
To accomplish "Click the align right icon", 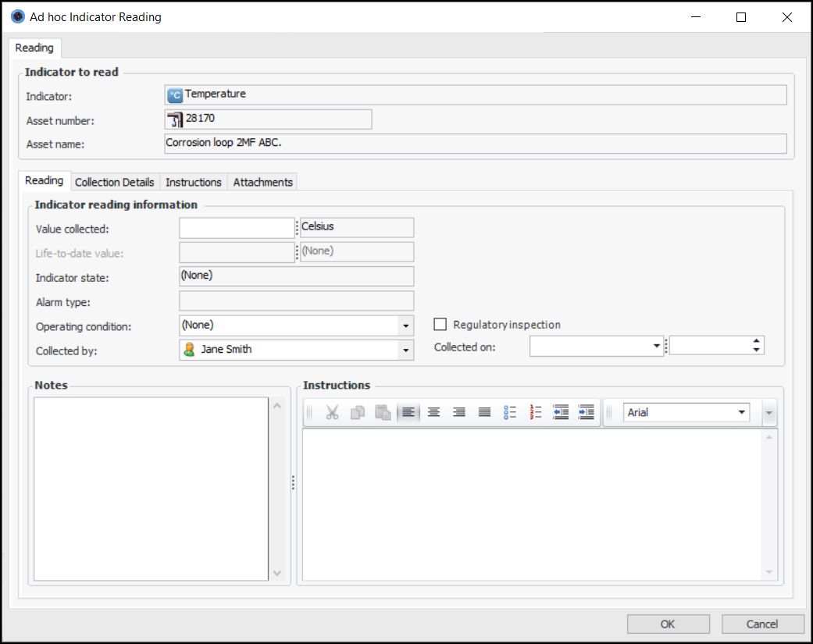I will pos(459,413).
